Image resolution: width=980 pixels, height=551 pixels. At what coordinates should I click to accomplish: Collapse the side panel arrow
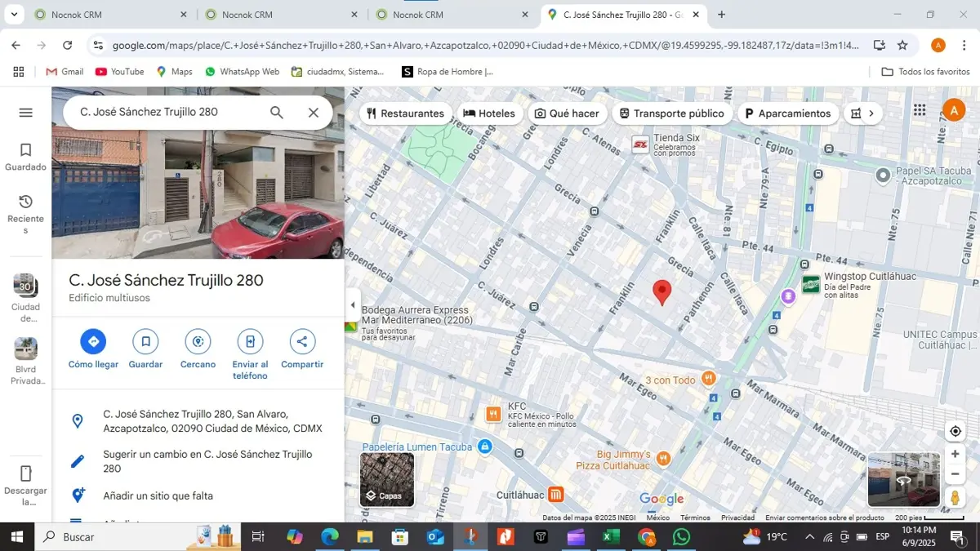coord(353,305)
